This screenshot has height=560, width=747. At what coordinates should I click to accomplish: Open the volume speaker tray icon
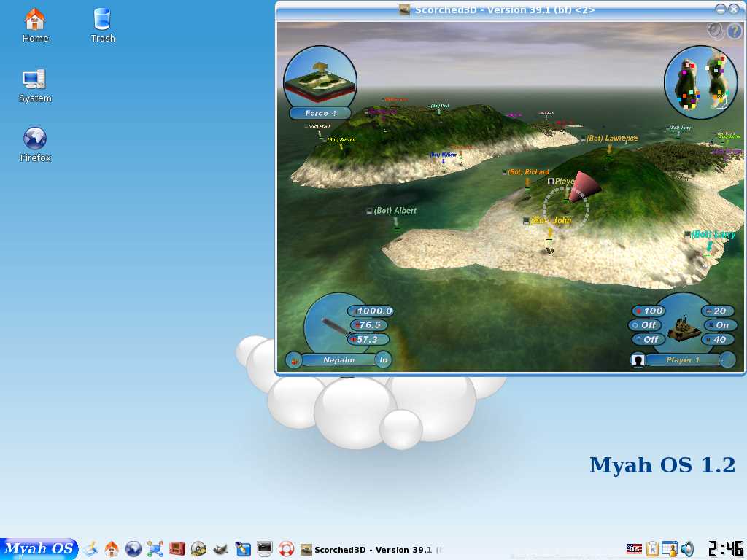[687, 549]
